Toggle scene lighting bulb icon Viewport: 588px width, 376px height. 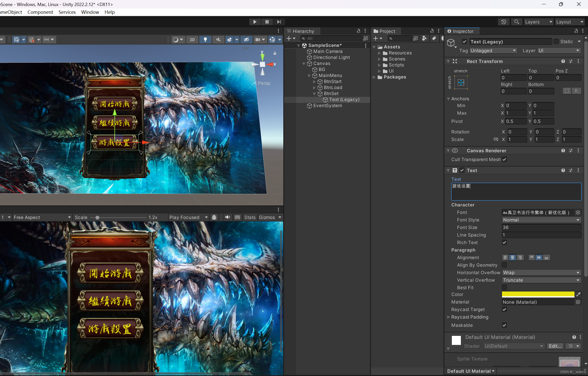point(205,40)
